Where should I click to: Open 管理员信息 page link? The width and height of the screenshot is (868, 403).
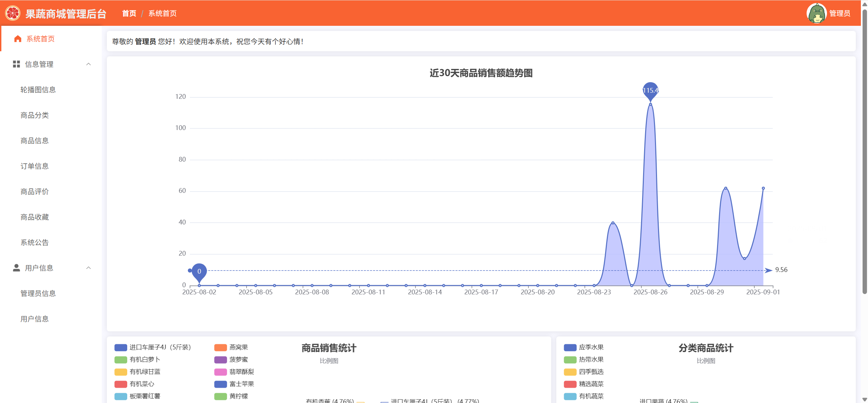click(x=38, y=293)
